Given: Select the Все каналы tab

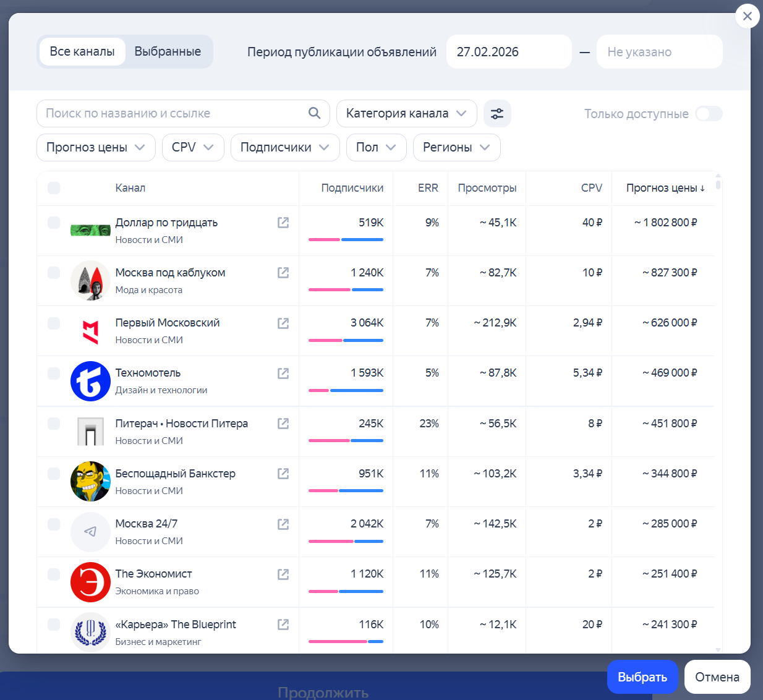Looking at the screenshot, I should (x=82, y=51).
